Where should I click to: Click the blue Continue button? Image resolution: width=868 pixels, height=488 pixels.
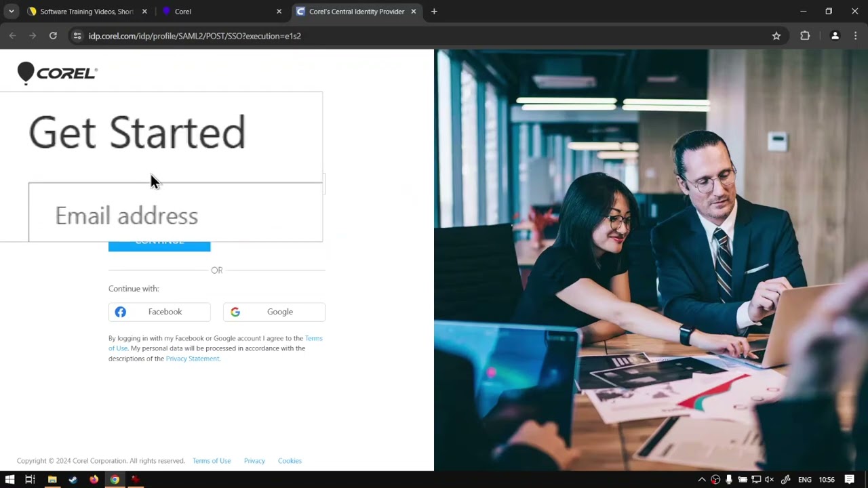159,246
